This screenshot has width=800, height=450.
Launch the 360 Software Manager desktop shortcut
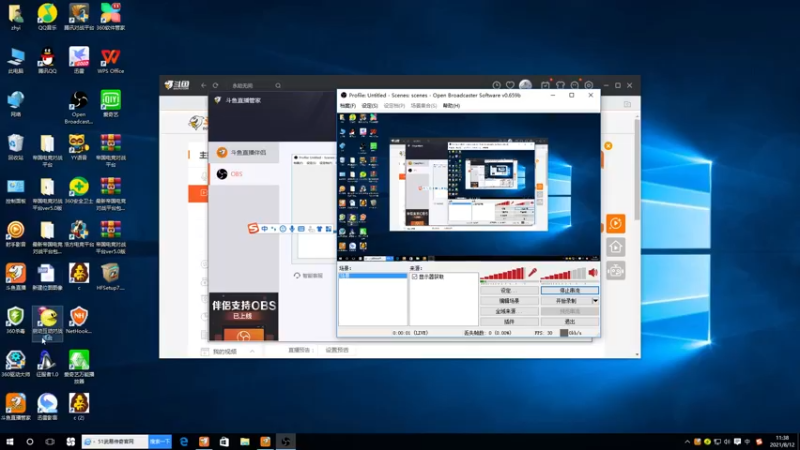tap(110, 16)
